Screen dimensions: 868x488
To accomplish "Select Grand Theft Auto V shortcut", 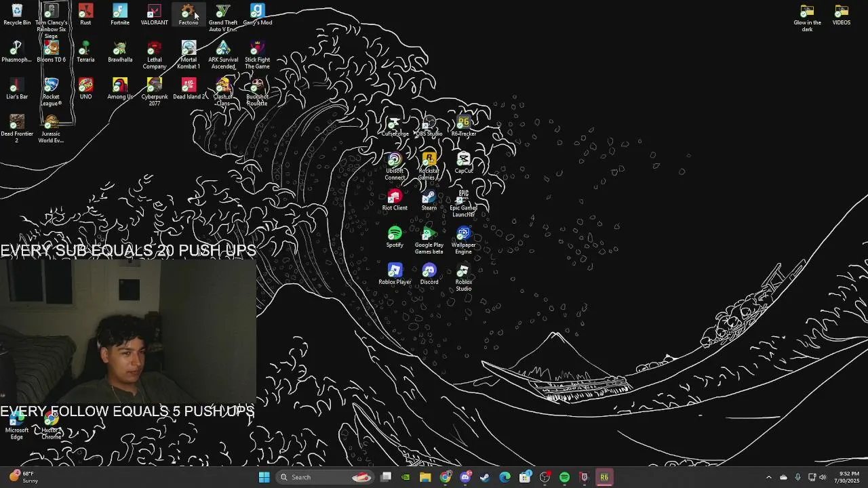I will [223, 18].
